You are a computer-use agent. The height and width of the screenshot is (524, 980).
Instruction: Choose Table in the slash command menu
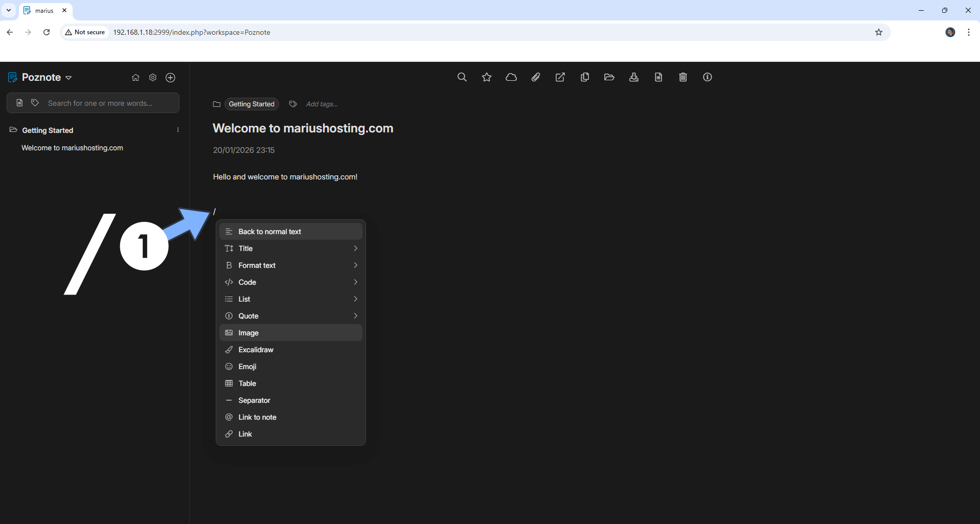click(x=290, y=383)
